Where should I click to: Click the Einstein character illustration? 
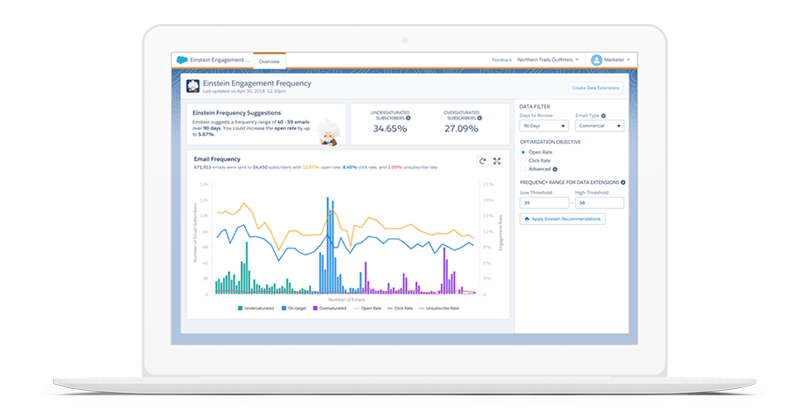click(x=329, y=133)
